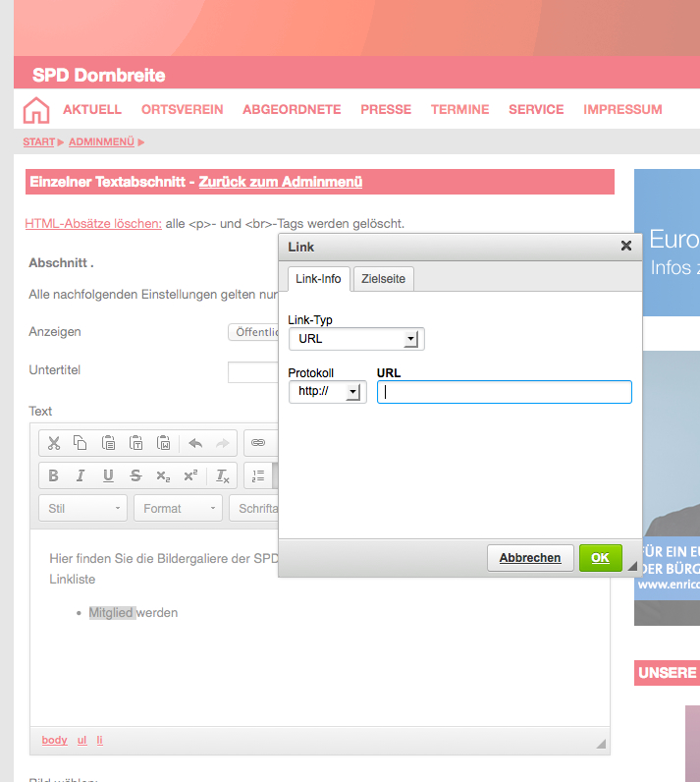
Task: Apply strikethrough formatting
Action: point(135,476)
